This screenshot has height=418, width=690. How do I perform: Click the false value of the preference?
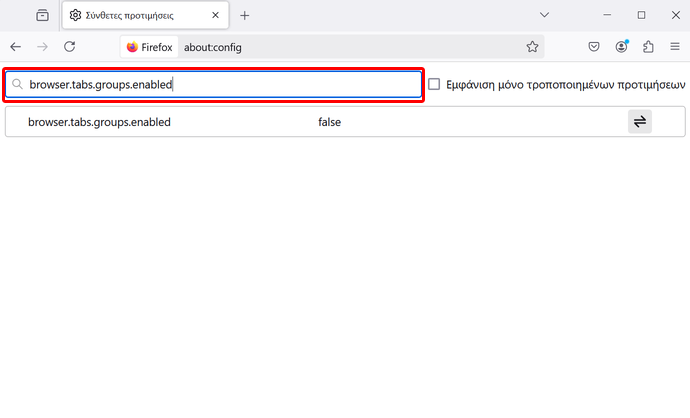pyautogui.click(x=330, y=122)
